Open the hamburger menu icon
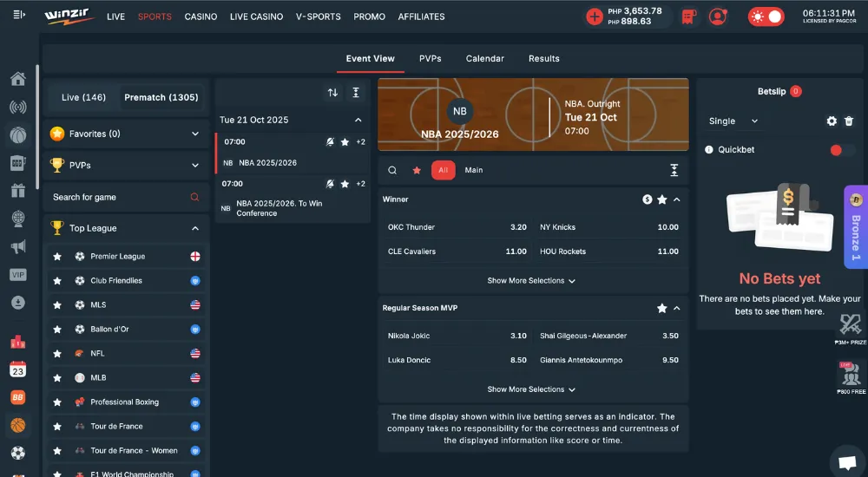 [19, 15]
